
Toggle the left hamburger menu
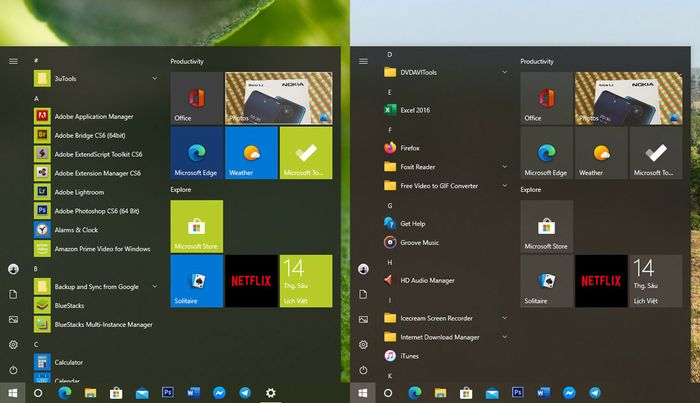13,61
